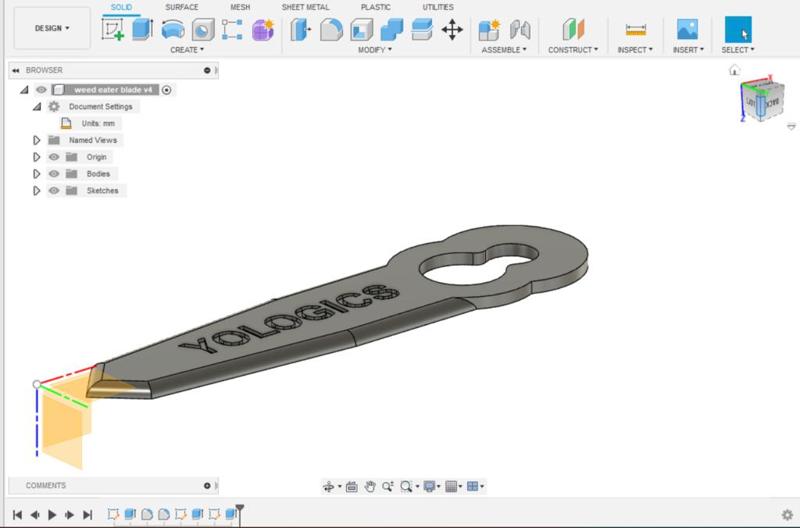This screenshot has height=528, width=800.
Task: Click the Orbit navigation icon
Action: 329,487
